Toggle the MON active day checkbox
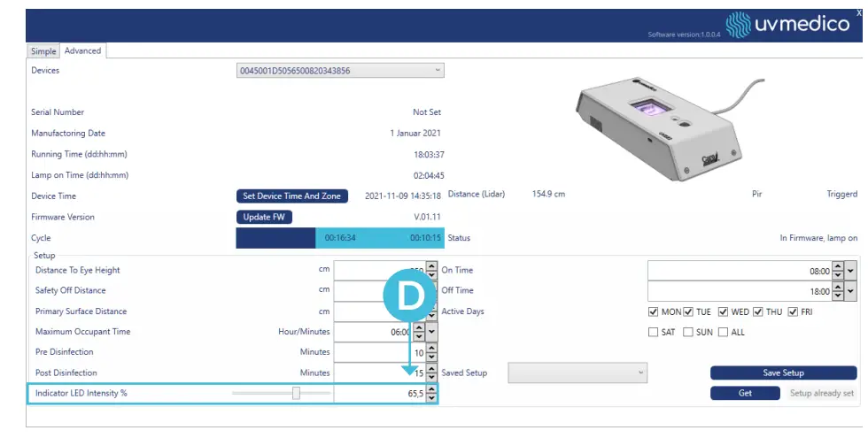Image resolution: width=868 pixels, height=438 pixels. coord(654,311)
